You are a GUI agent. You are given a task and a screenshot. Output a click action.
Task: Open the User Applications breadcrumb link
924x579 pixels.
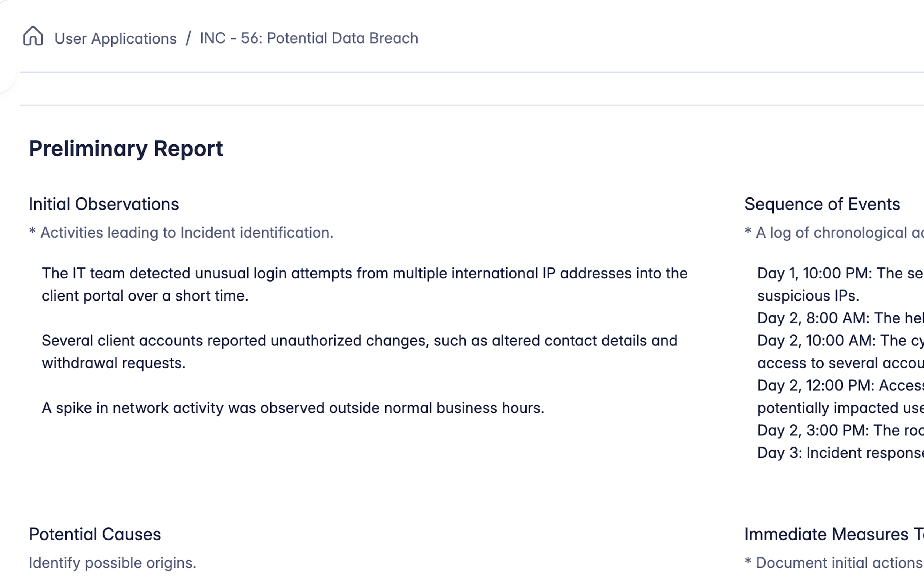pos(115,39)
